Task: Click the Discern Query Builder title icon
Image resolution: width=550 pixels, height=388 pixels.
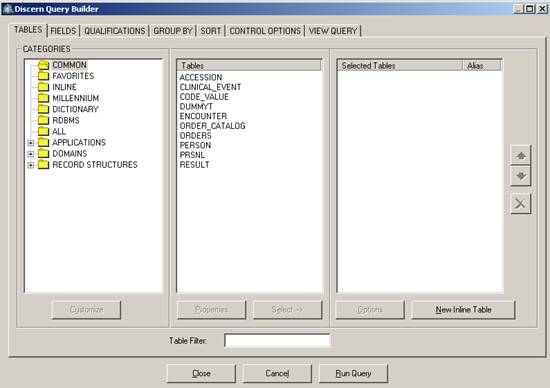Action: point(7,9)
